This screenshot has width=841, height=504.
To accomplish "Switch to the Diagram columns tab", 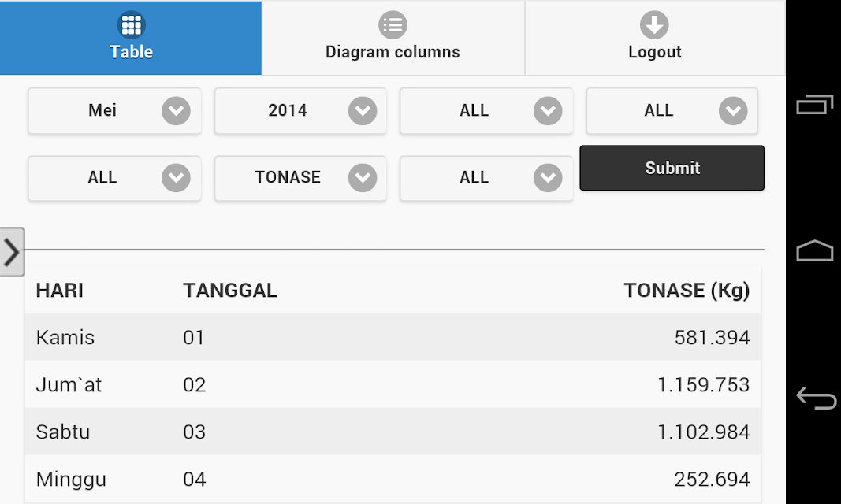I will tap(393, 38).
